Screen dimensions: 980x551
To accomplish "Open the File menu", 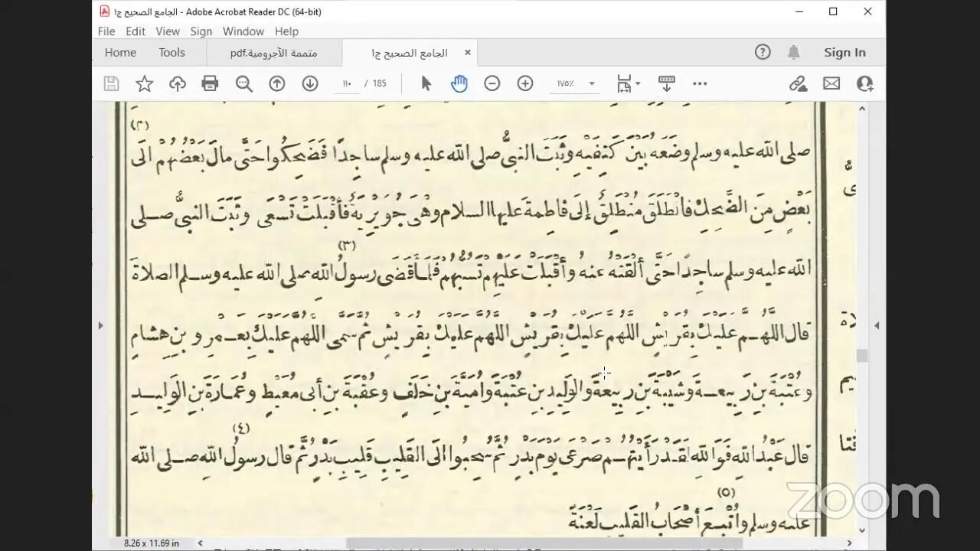I will click(x=106, y=31).
